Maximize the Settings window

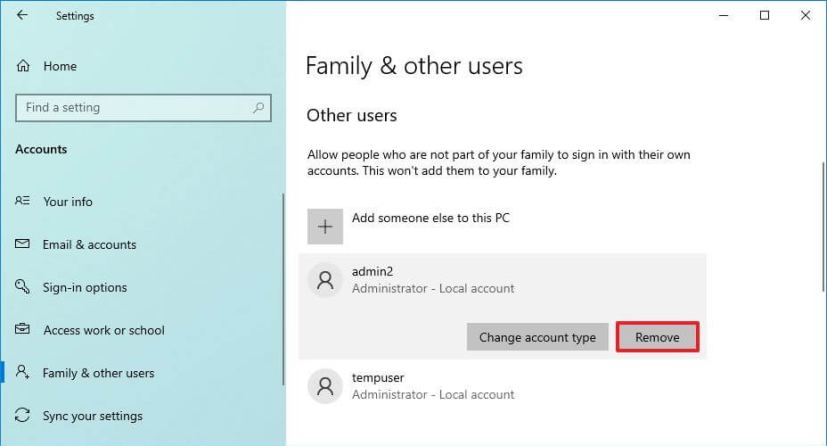point(764,15)
